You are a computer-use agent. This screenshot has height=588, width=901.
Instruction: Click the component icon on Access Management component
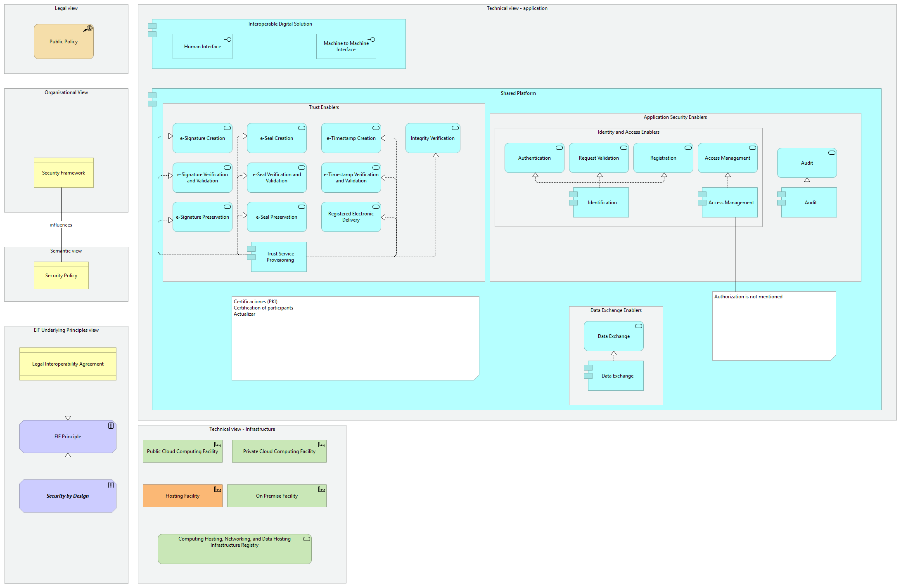click(702, 198)
